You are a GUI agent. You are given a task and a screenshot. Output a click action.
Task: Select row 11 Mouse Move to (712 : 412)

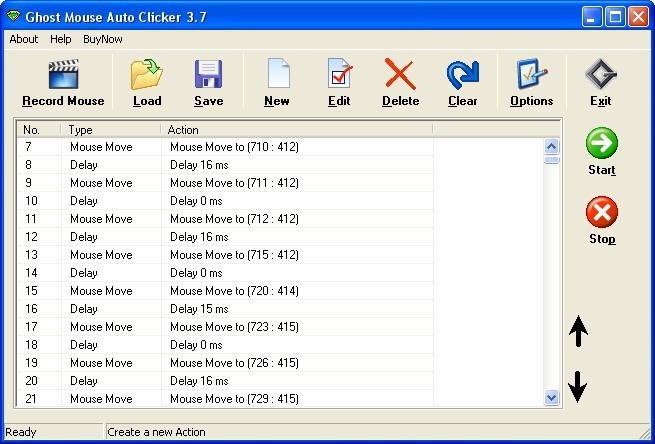tap(225, 219)
